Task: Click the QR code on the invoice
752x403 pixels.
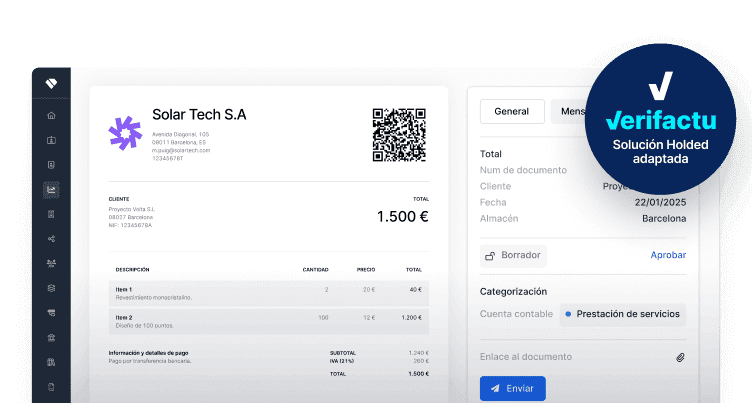Action: [399, 135]
